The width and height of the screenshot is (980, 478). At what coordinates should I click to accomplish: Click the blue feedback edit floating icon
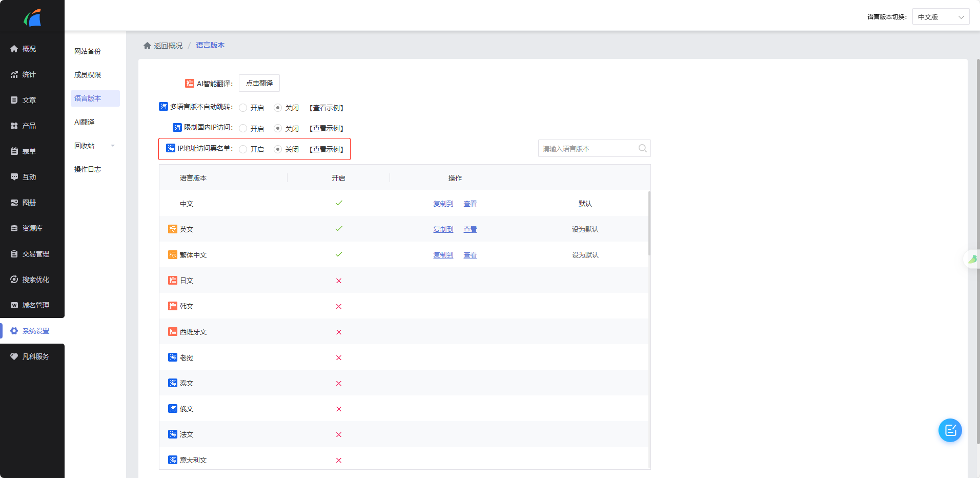point(950,430)
